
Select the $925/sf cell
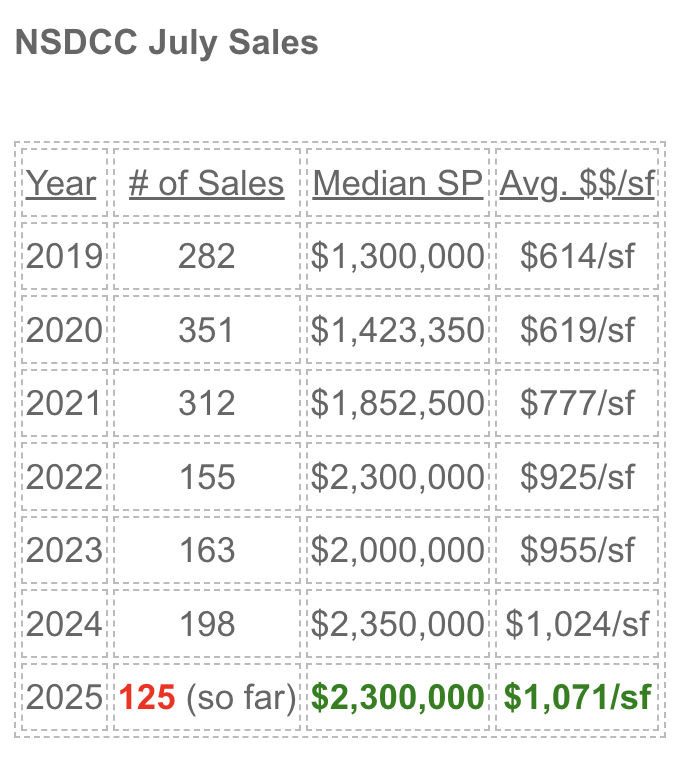click(x=577, y=477)
